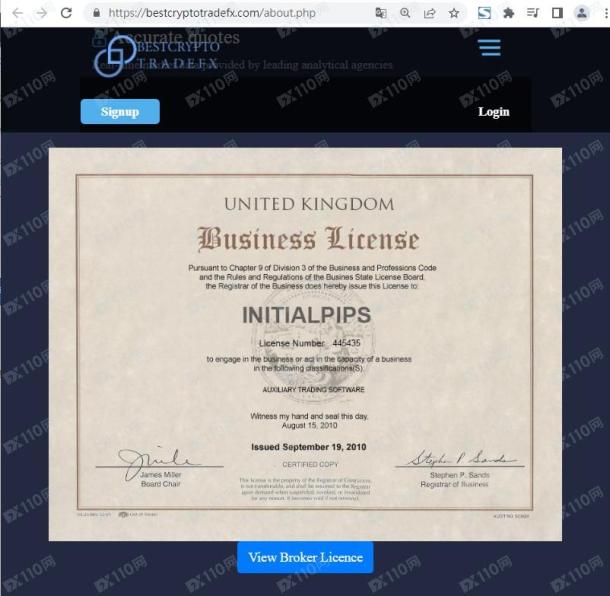Click the bestcryptotradefx.com address bar URL
The height and width of the screenshot is (596, 610).
pyautogui.click(x=212, y=13)
